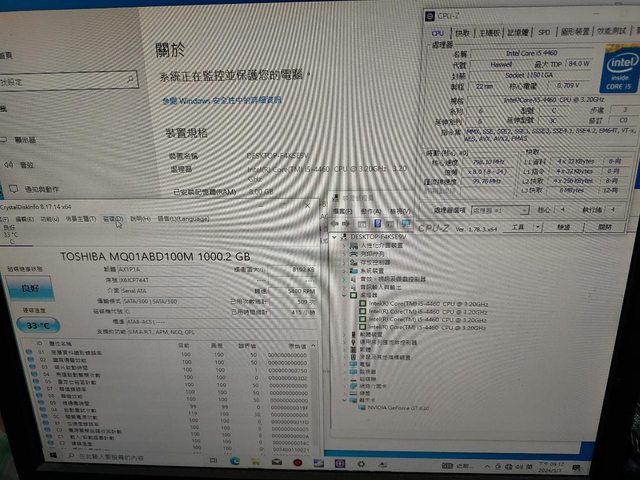Collapse the 顯示卡 node in Device Manager
The width and height of the screenshot is (640, 480).
344,400
